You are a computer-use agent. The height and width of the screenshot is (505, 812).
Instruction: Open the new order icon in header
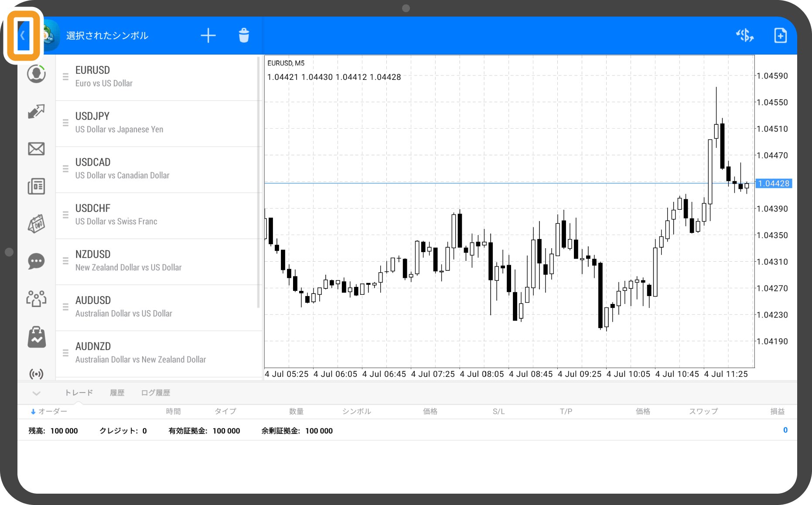pyautogui.click(x=780, y=36)
